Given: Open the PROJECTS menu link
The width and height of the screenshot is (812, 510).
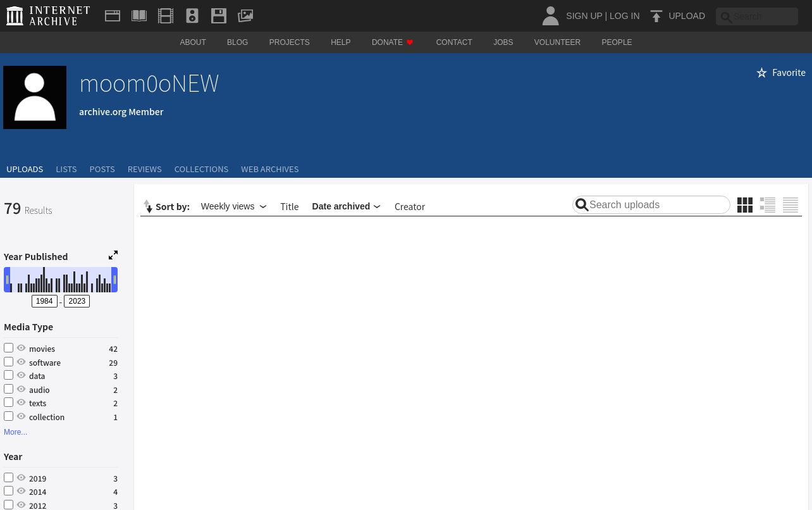Looking at the screenshot, I should pyautogui.click(x=289, y=42).
